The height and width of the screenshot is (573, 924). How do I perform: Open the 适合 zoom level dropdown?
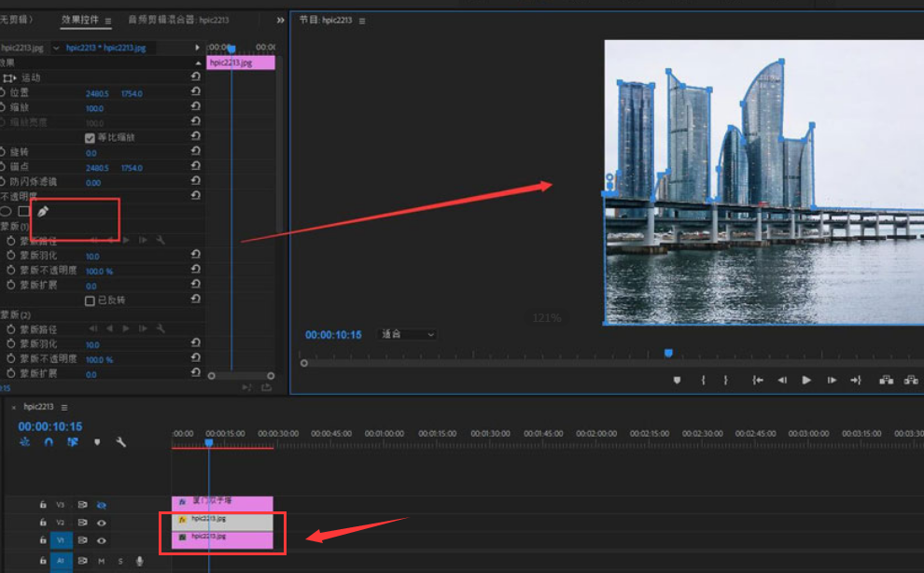tap(408, 334)
